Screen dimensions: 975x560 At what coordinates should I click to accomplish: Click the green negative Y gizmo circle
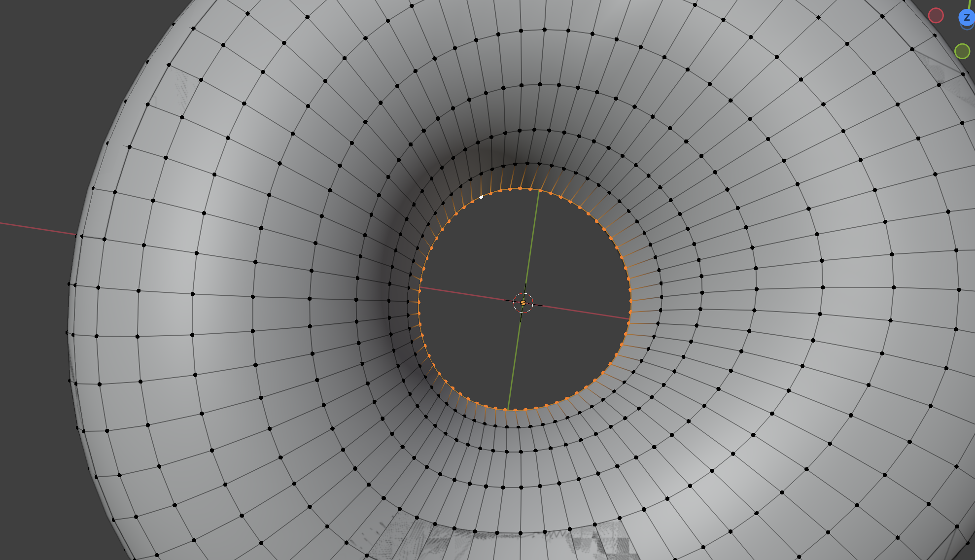pyautogui.click(x=962, y=51)
